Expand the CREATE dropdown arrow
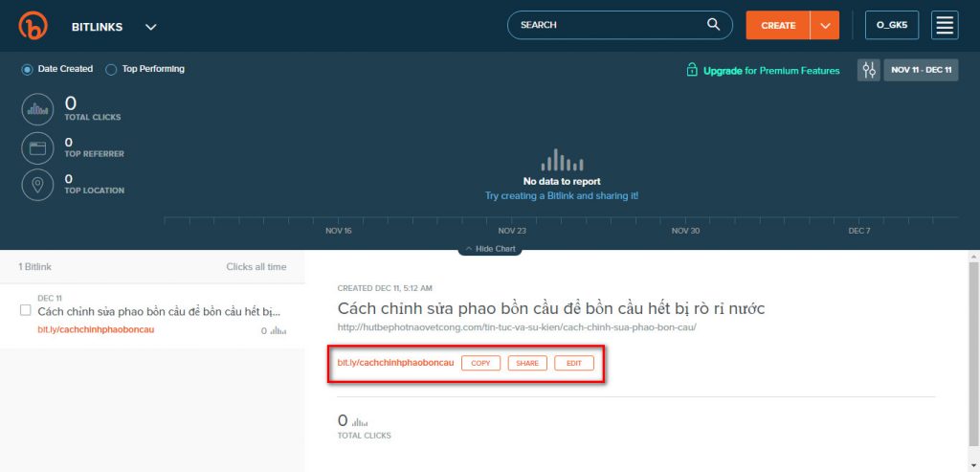The width and height of the screenshot is (980, 472). click(825, 26)
